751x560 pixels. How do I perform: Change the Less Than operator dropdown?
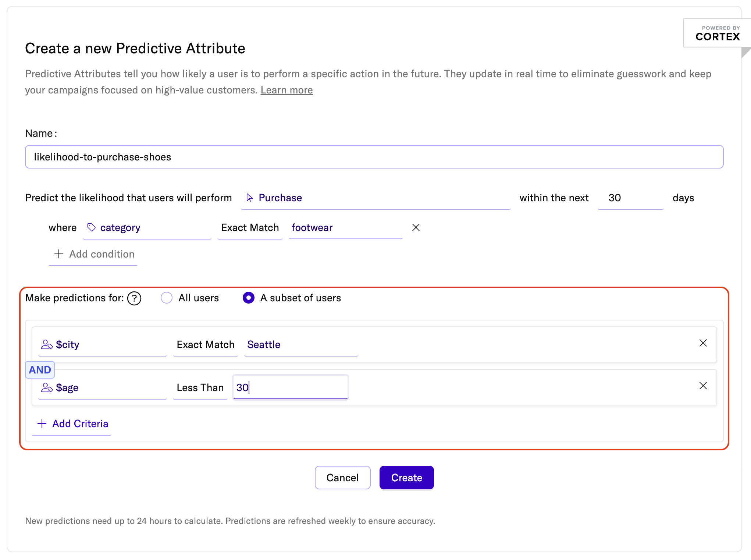tap(200, 388)
